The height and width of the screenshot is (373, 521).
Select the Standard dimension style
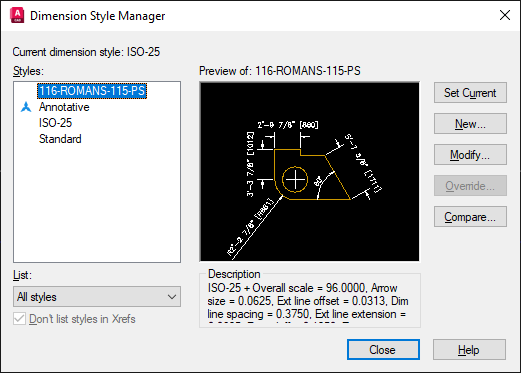point(60,139)
